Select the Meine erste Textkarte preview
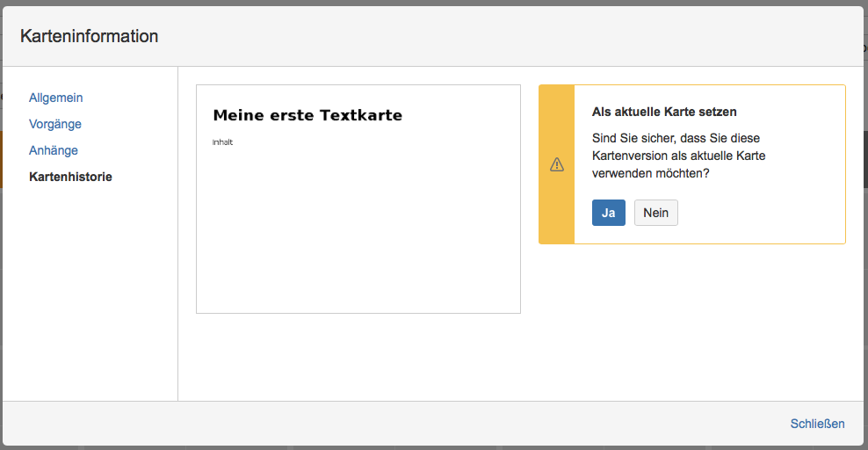 point(358,200)
